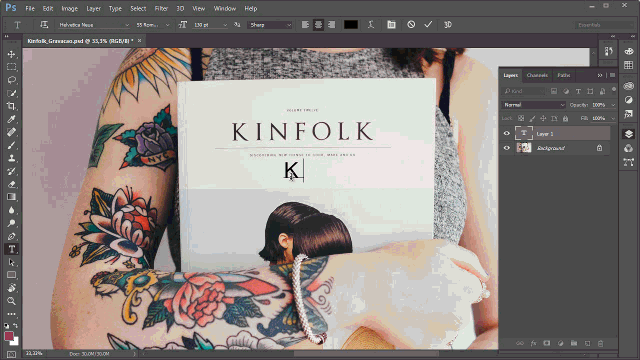The image size is (640, 360).
Task: Open the Edit Toolbar ellipsis
Action: [x=11, y=314]
